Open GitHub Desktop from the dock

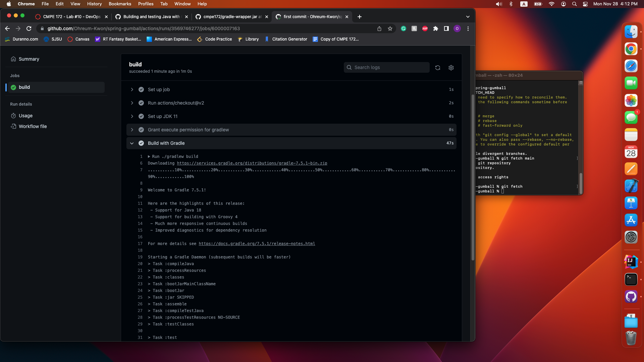tap(631, 297)
